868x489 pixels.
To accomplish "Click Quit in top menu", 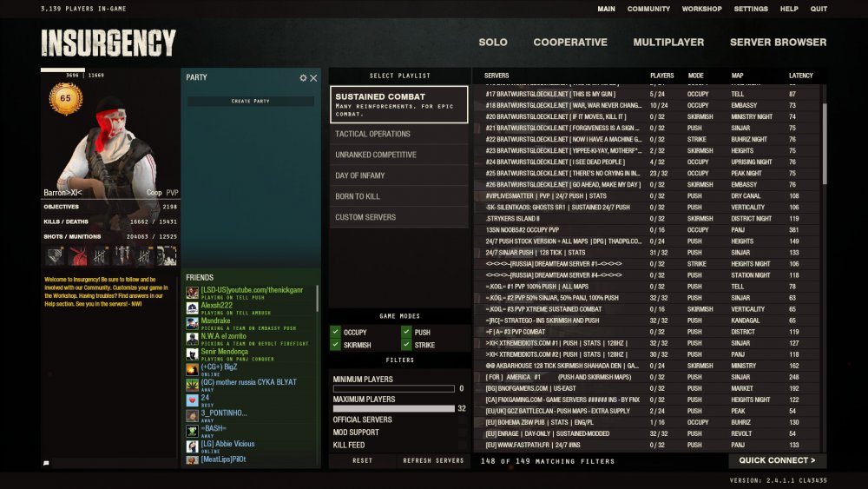I will (x=819, y=9).
